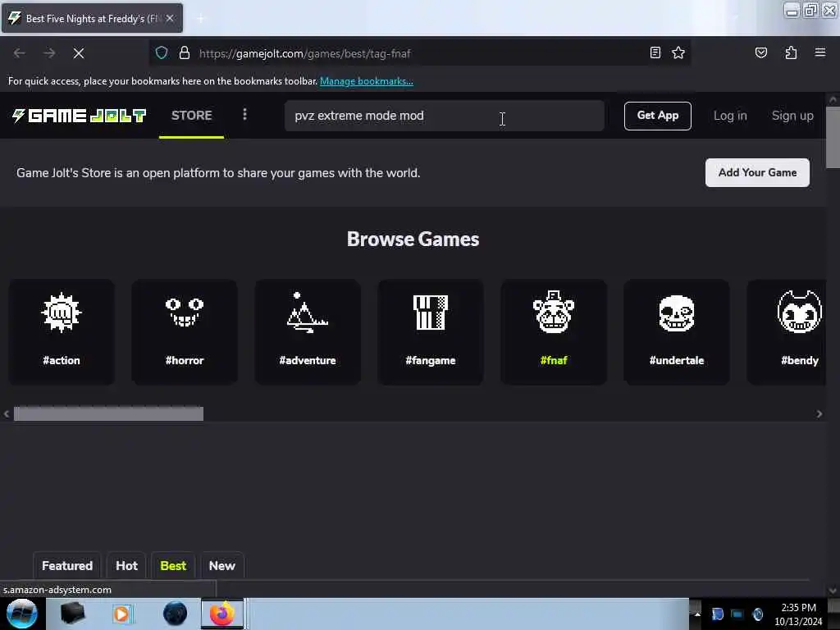The image size is (840, 630).
Task: Open a new browser tab with plus
Action: point(200,19)
